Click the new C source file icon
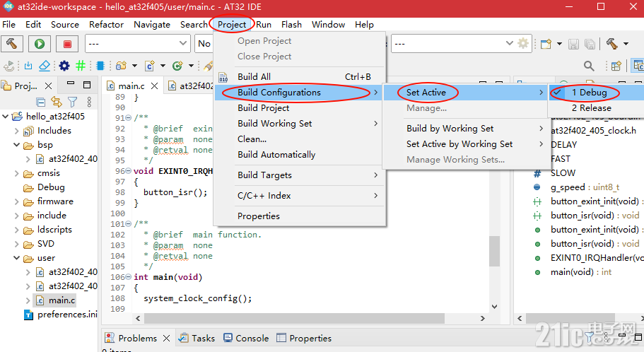 tap(150, 66)
